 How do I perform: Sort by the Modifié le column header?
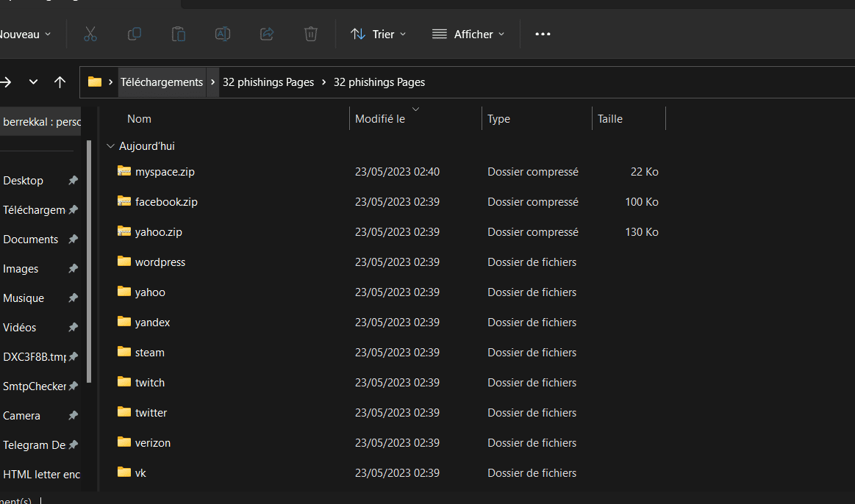pyautogui.click(x=380, y=119)
